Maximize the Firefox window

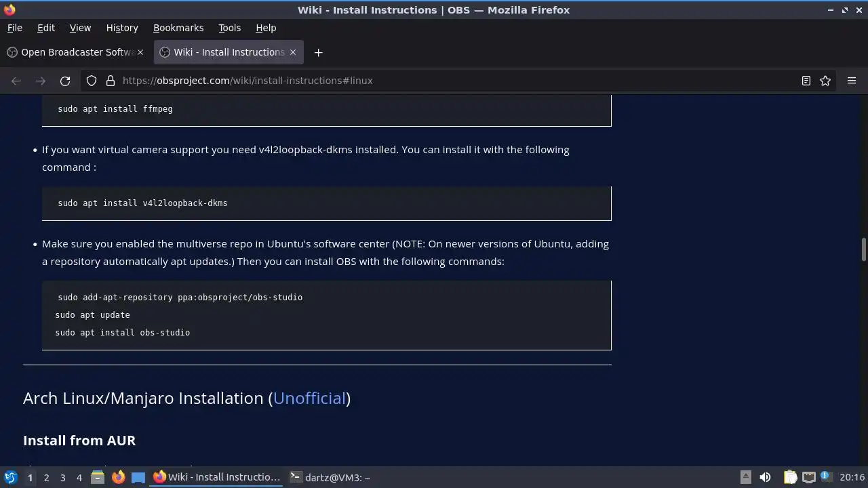pyautogui.click(x=845, y=10)
